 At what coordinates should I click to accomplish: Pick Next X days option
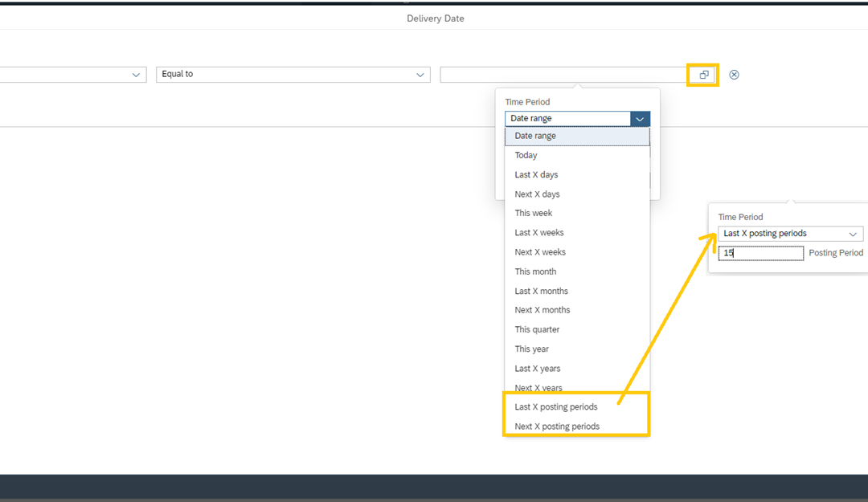pos(537,194)
